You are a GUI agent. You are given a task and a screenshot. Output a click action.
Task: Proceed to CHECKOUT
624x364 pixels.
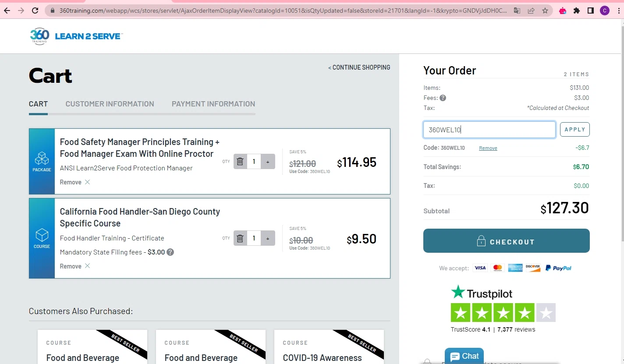pos(507,241)
